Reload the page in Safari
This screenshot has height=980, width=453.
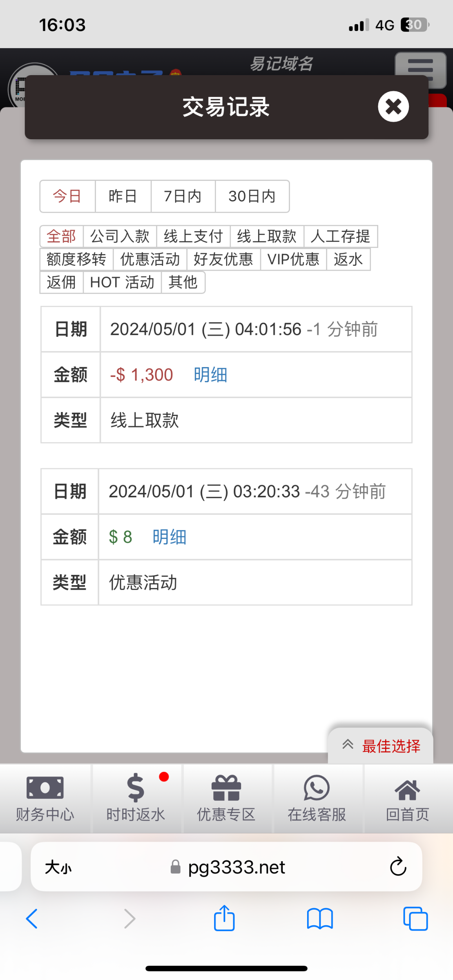coord(398,866)
